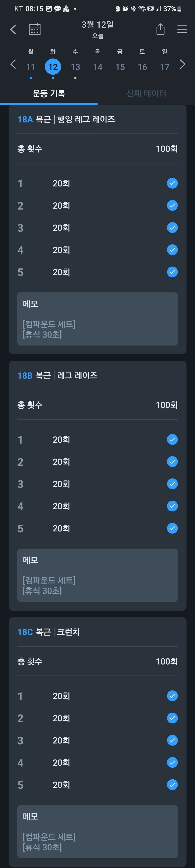Viewport: 195px width, 868px height.
Task: Toggle set 4 checkmark of 행잉 레그 레이즈
Action: [x=172, y=250]
